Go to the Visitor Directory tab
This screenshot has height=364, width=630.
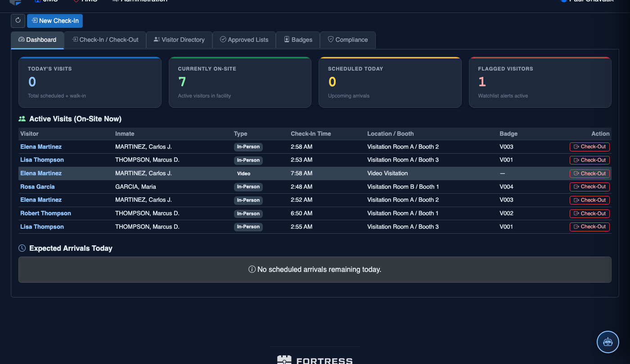[x=179, y=40]
